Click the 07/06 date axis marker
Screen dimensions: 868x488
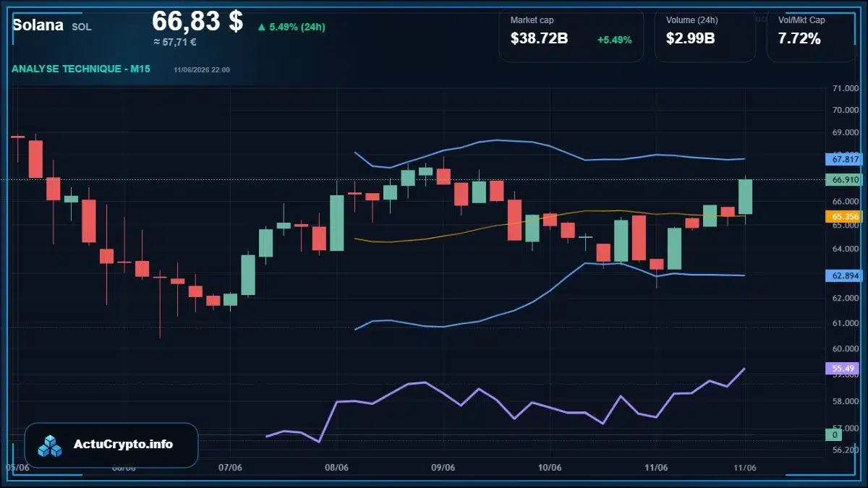(x=229, y=468)
